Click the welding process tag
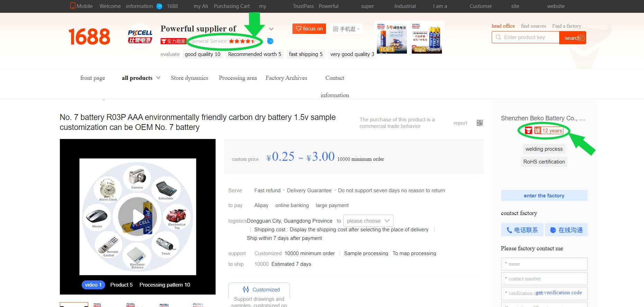Screen dimensions: 644x307 pos(544,149)
